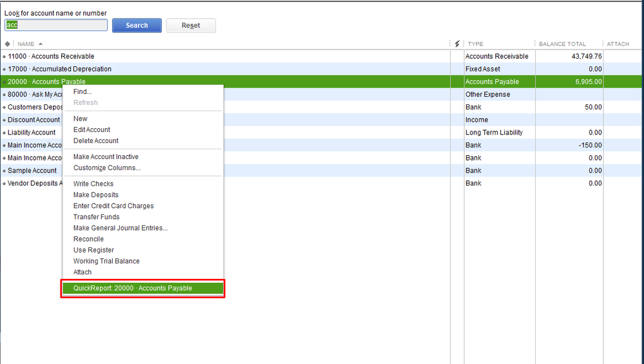Open Make General Journal Entries...

click(121, 228)
